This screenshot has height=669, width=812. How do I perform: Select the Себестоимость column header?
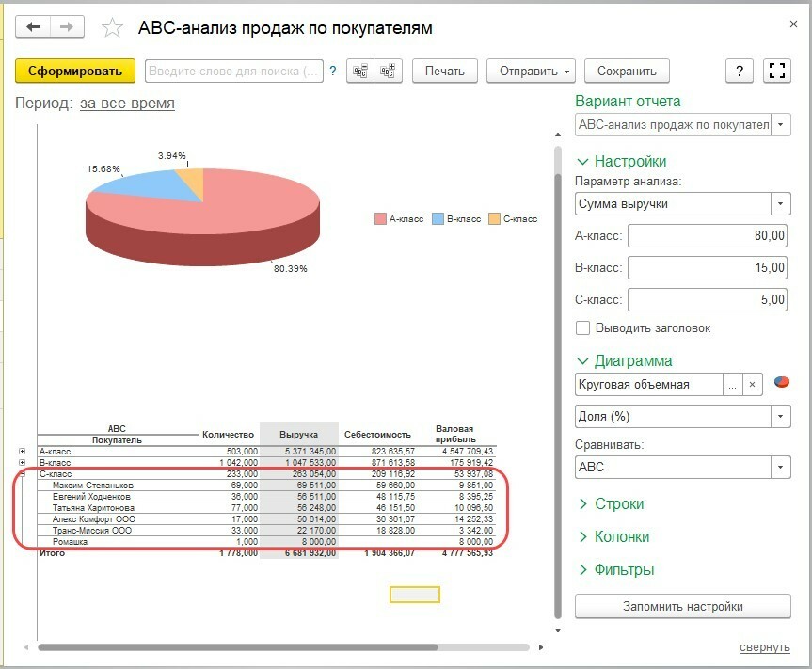tap(377, 435)
